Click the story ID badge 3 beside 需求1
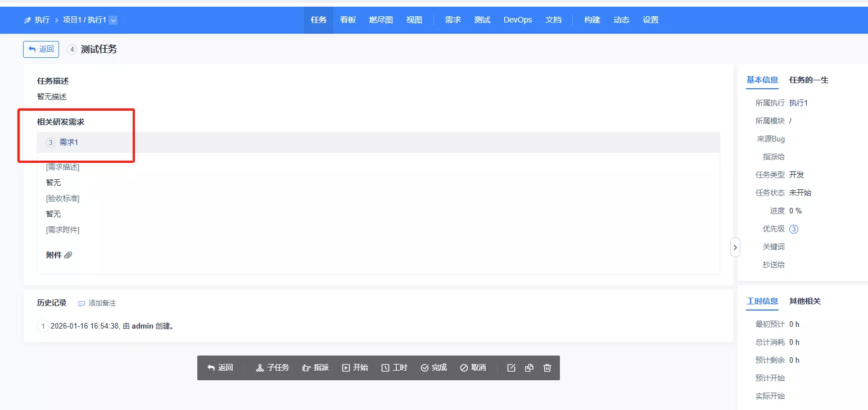 point(51,143)
